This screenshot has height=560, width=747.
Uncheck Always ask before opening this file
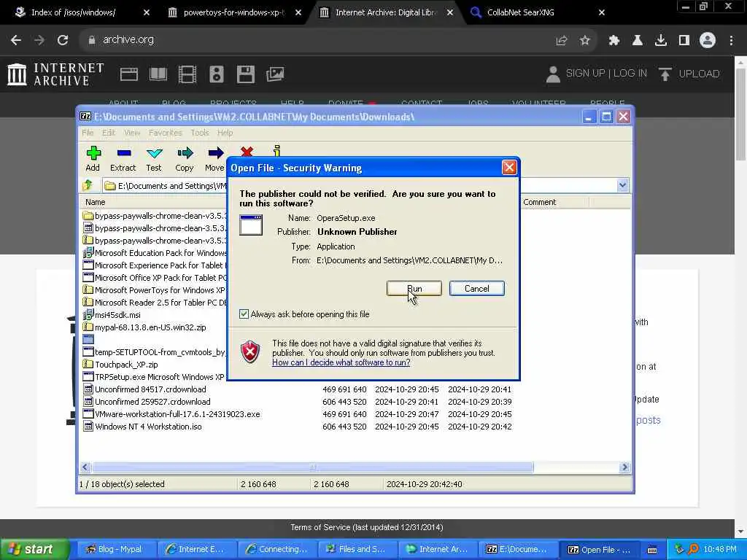(x=244, y=314)
